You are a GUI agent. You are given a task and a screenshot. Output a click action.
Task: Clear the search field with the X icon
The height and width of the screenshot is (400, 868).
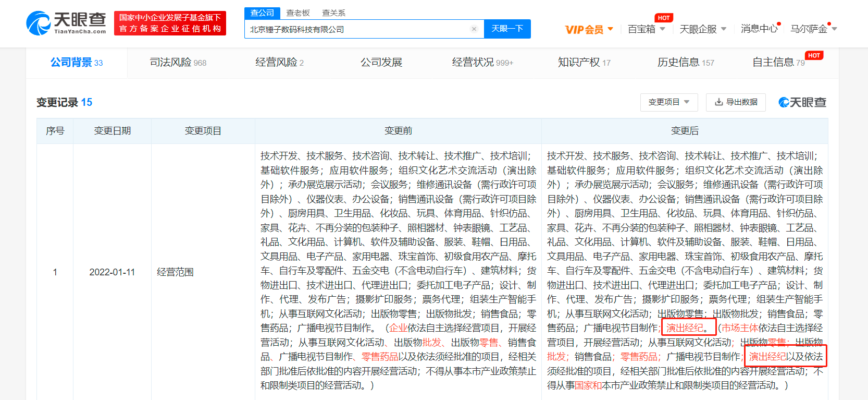pos(474,29)
